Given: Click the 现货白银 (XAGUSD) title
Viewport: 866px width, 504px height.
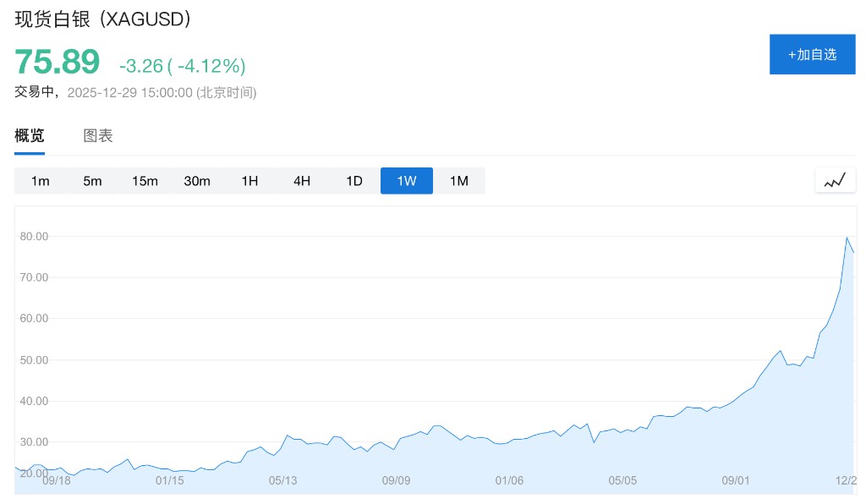Looking at the screenshot, I should tap(103, 19).
